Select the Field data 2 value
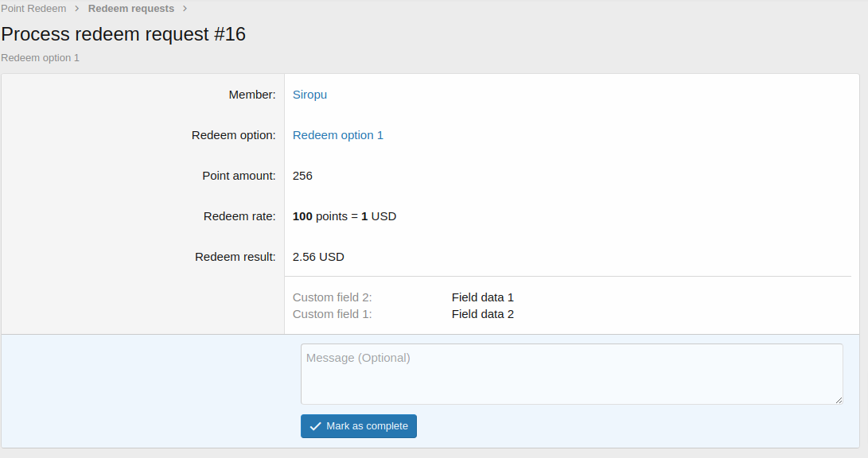 pos(482,314)
